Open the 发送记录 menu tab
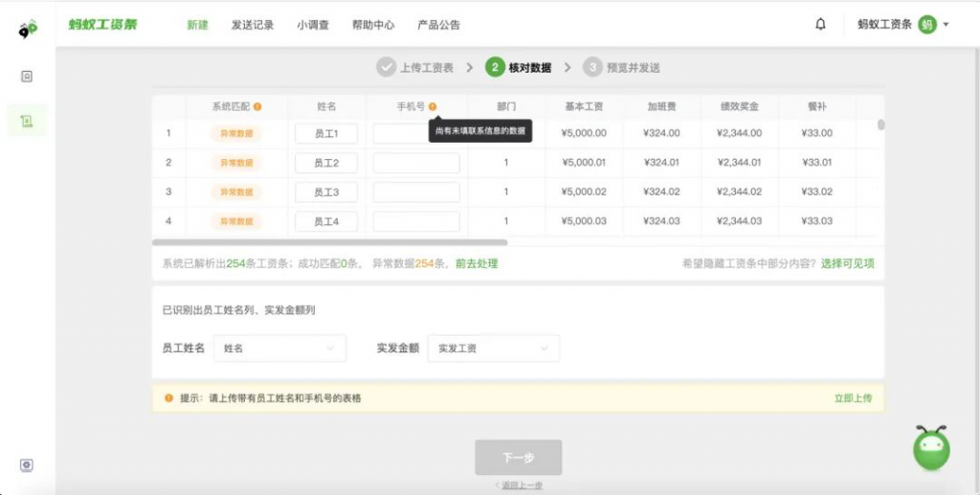The image size is (980, 495). [253, 25]
